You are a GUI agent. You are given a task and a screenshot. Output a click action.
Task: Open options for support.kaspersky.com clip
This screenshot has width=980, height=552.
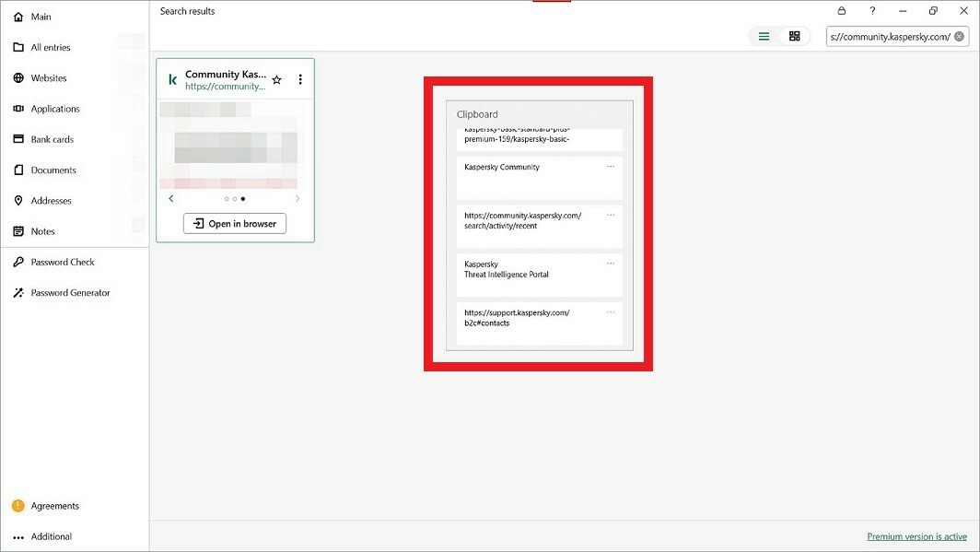[611, 312]
